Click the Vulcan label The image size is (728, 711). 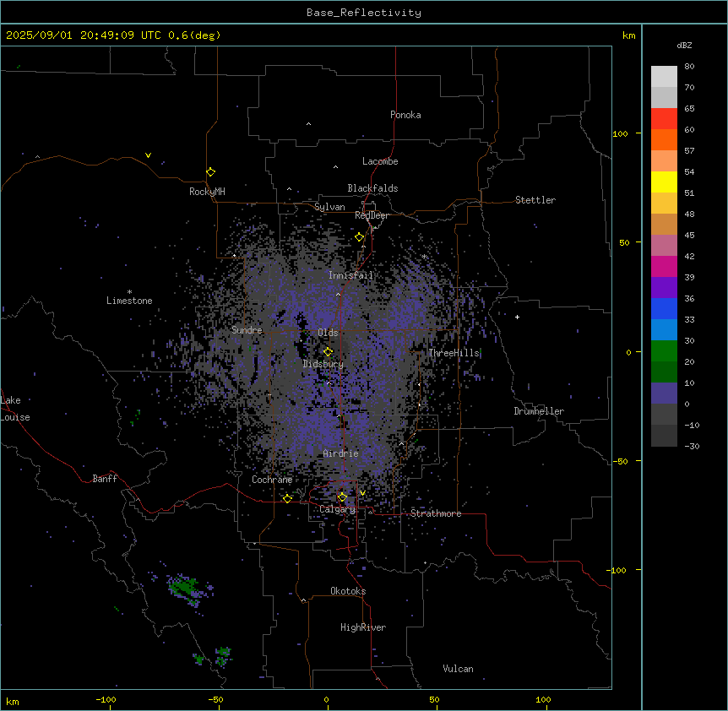pyautogui.click(x=459, y=669)
